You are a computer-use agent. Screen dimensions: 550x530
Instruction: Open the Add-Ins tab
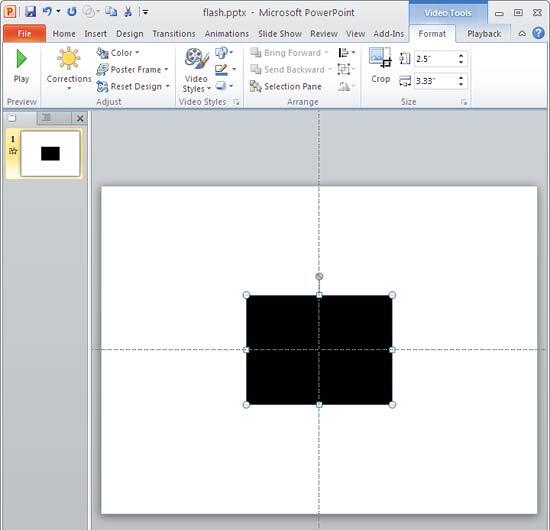388,34
